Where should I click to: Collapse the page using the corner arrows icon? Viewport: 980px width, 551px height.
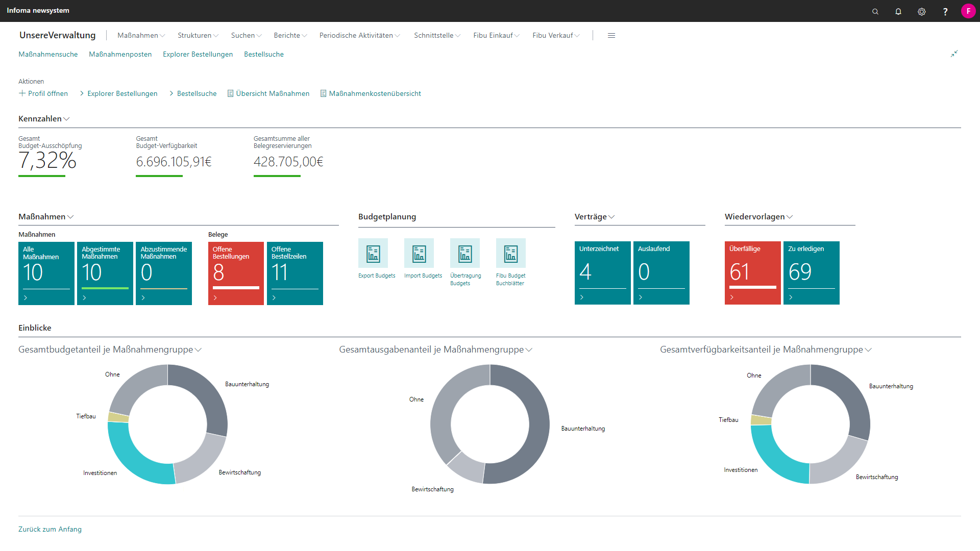point(954,54)
